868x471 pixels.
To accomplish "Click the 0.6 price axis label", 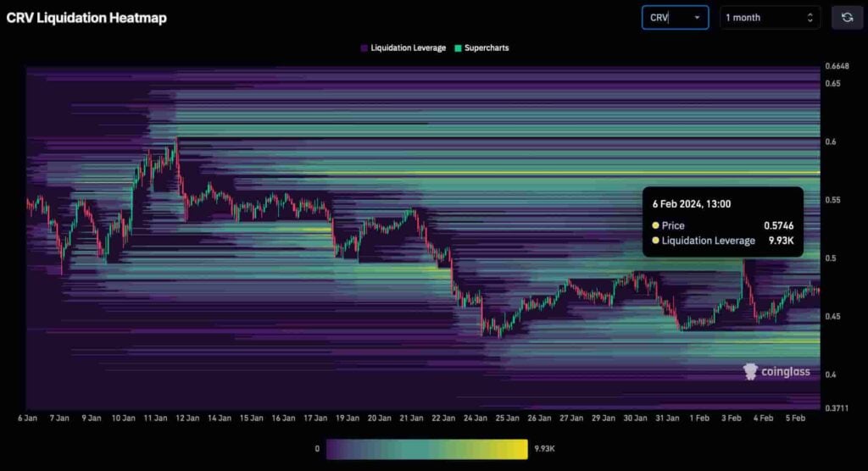I will (x=831, y=141).
